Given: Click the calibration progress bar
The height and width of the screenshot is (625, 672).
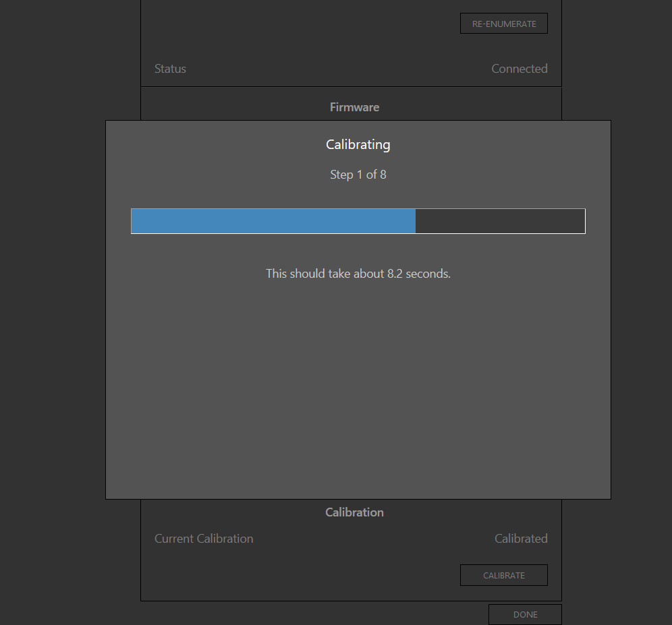Looking at the screenshot, I should tap(358, 221).
